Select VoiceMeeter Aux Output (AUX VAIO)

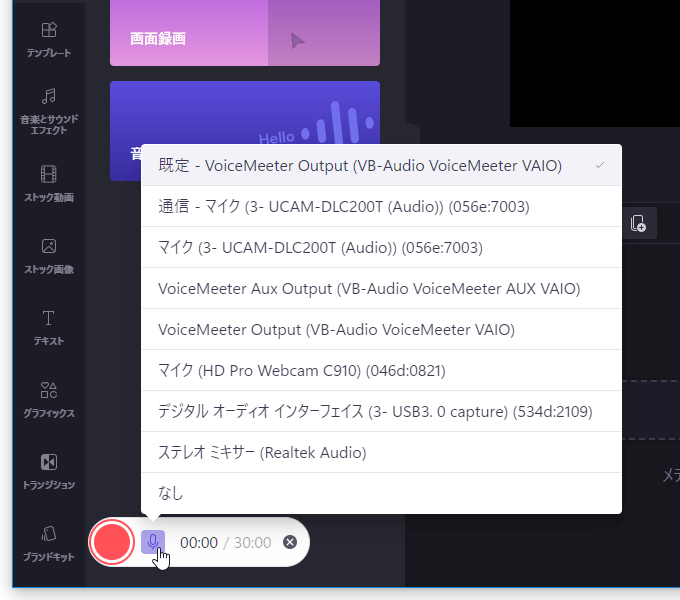tap(381, 288)
